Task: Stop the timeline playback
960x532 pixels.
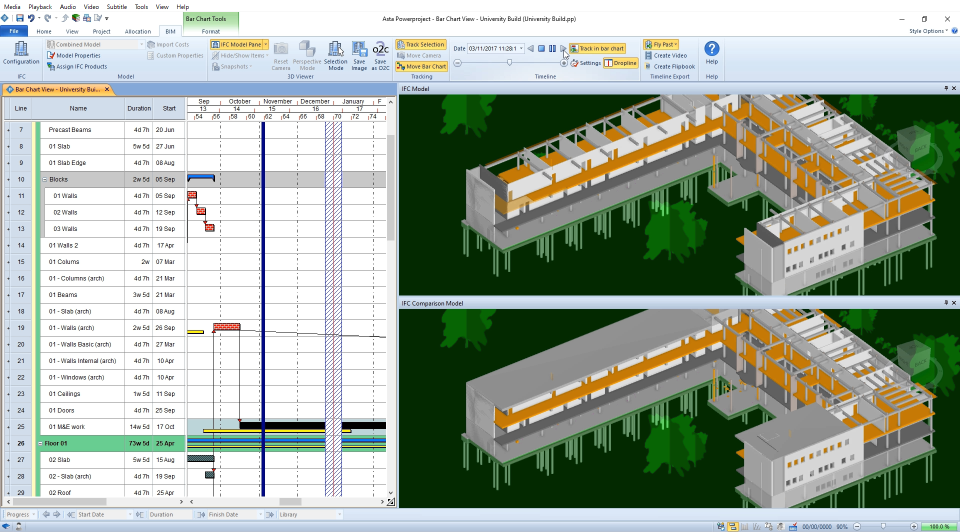Action: [541, 48]
